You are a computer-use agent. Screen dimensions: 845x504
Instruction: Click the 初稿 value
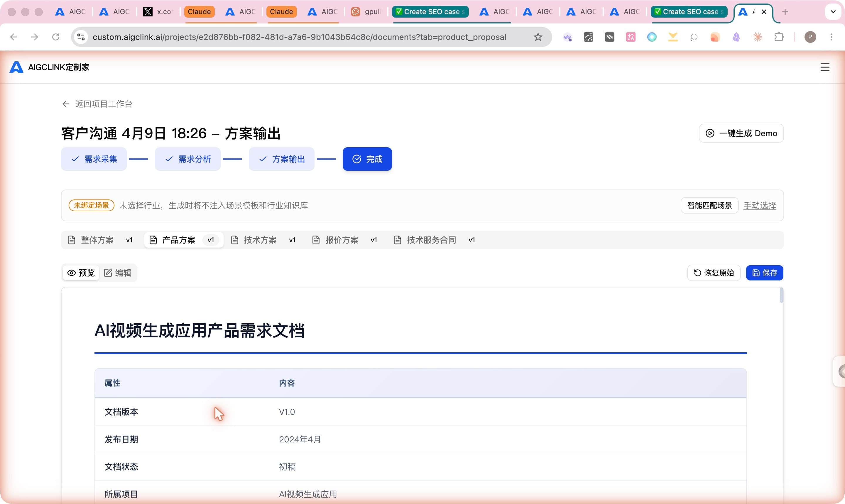287,467
